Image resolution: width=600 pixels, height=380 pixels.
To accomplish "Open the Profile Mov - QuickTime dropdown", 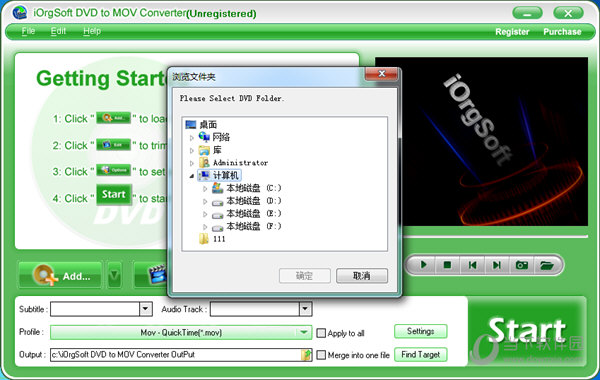I will (181, 333).
